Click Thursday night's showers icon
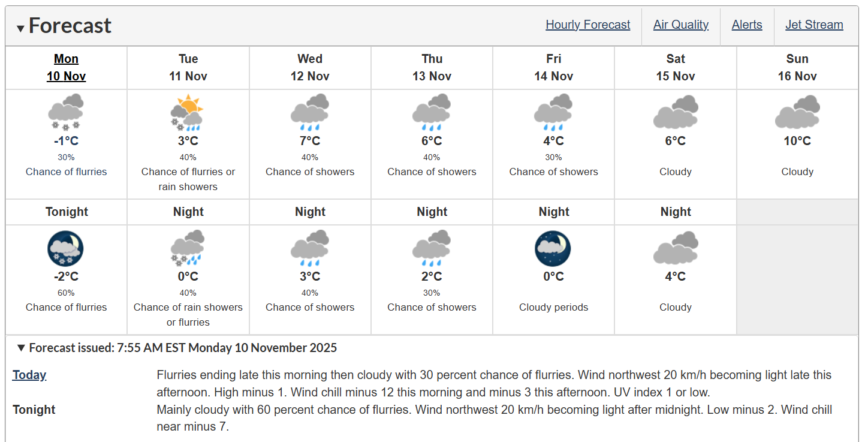 point(432,248)
